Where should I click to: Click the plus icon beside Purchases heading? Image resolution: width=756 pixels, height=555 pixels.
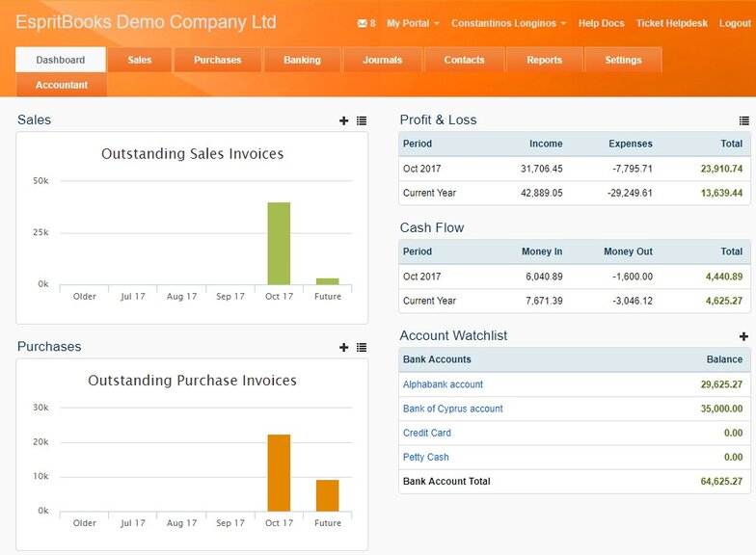pyautogui.click(x=344, y=347)
